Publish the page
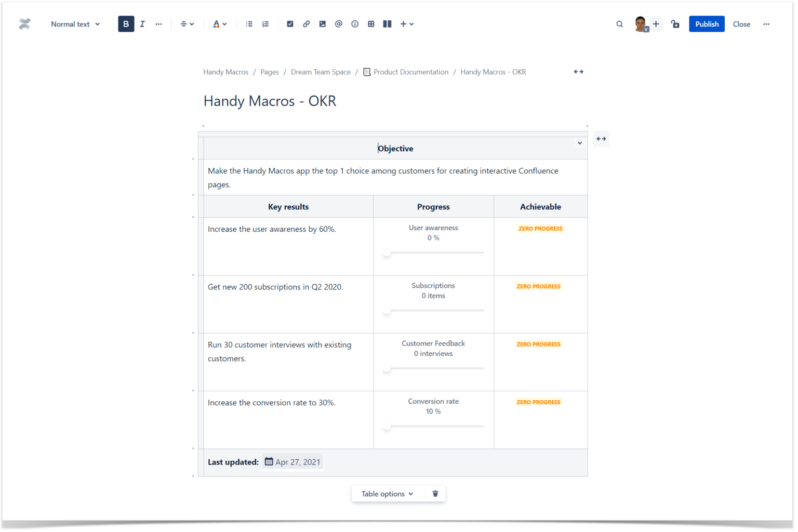Screen dimensions: 798x532 [706, 24]
